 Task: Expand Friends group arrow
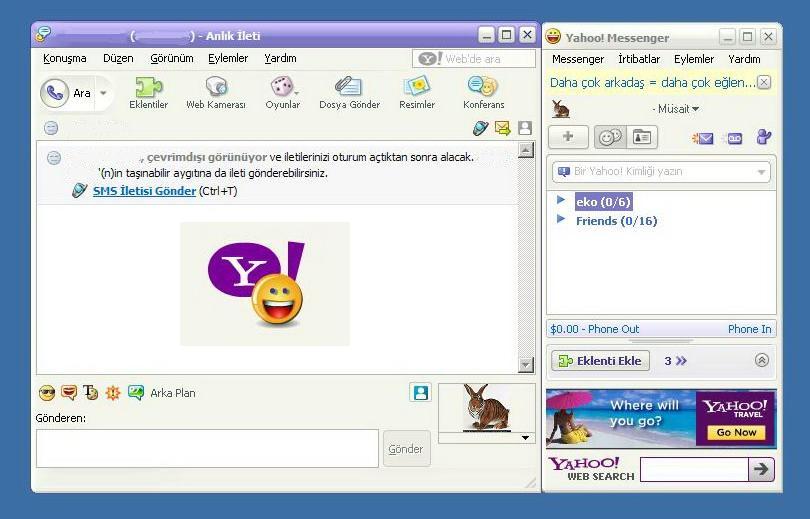(561, 219)
